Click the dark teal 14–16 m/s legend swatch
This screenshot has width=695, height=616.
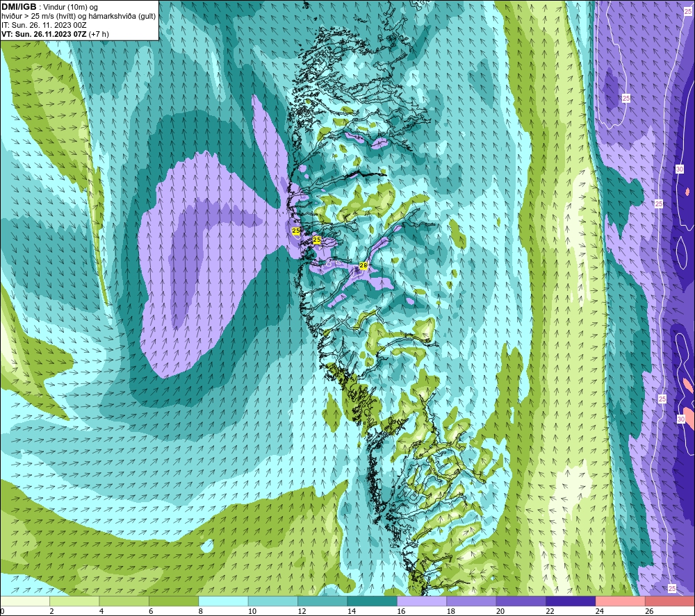[x=373, y=601]
